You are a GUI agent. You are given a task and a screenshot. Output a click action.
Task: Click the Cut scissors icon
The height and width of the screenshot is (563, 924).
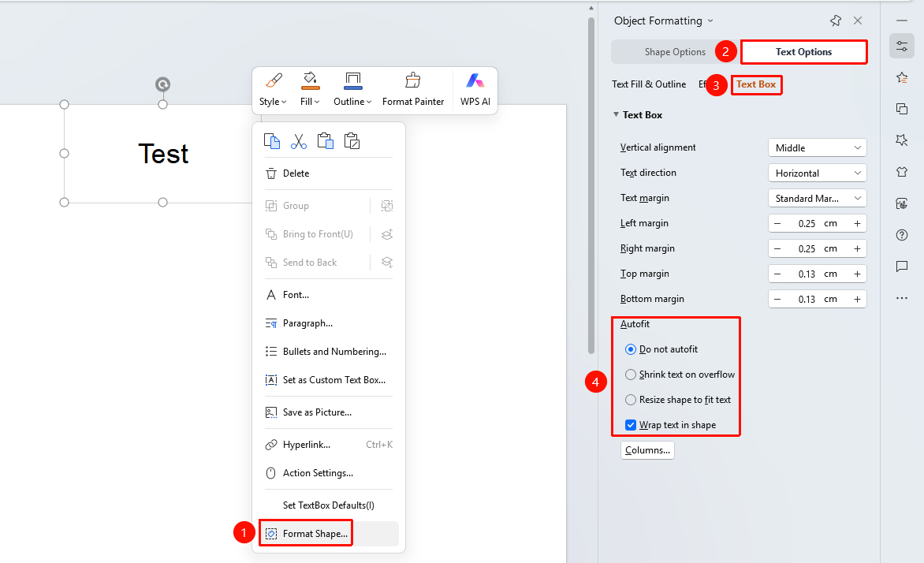(299, 141)
